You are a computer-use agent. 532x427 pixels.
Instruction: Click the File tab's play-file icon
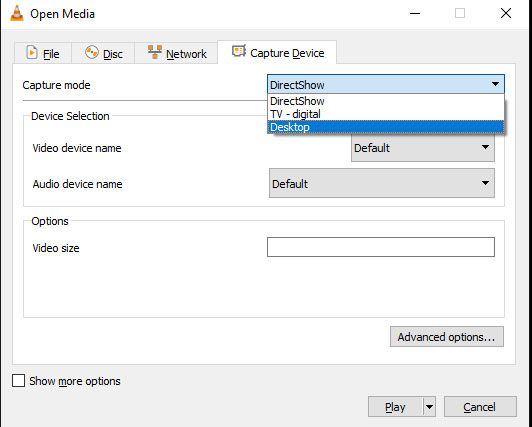(32, 53)
